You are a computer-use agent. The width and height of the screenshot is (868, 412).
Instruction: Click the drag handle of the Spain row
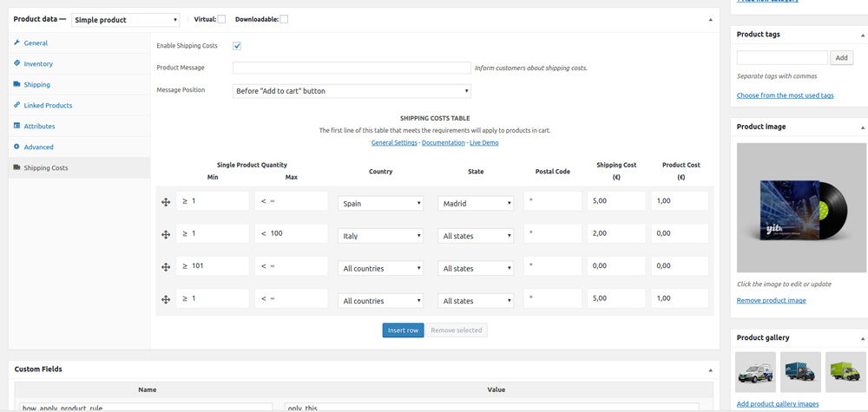[x=166, y=202]
